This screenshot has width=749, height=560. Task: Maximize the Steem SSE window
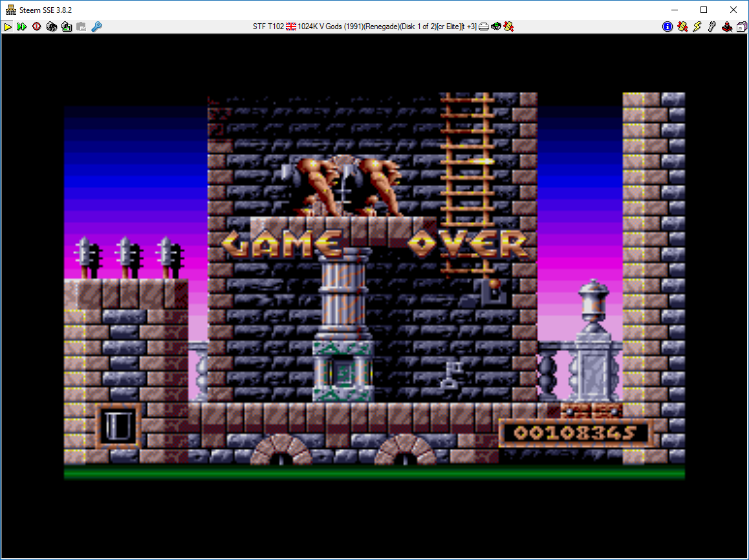click(x=704, y=10)
